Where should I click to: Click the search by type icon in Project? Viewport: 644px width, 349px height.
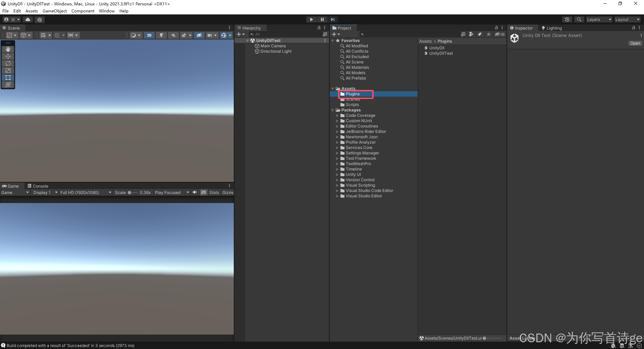pos(471,34)
